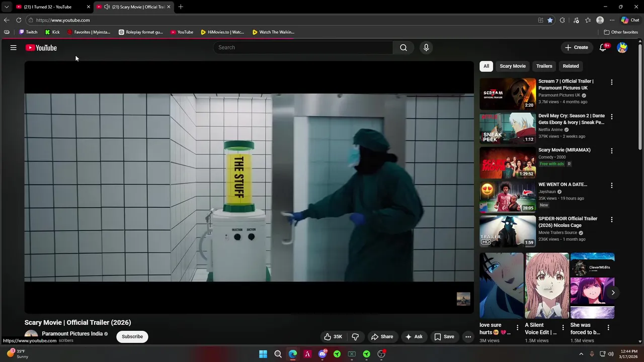This screenshot has width=644, height=362.
Task: Open browser extensions puzzle icon
Action: pos(562,20)
